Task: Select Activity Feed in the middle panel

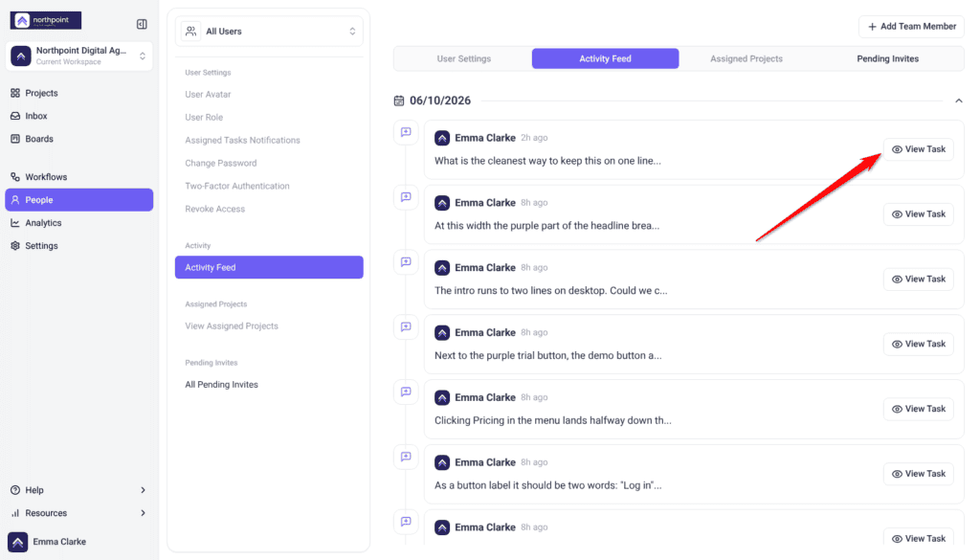Action: (x=269, y=267)
